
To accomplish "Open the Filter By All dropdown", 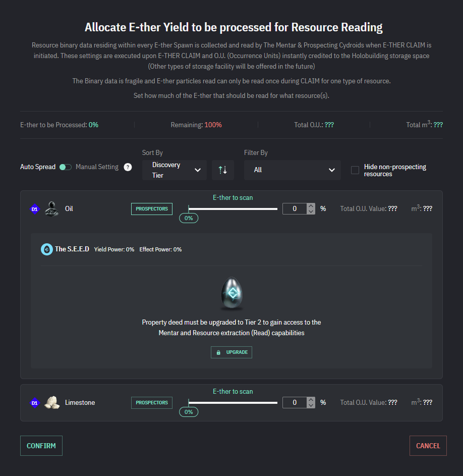I will point(293,170).
